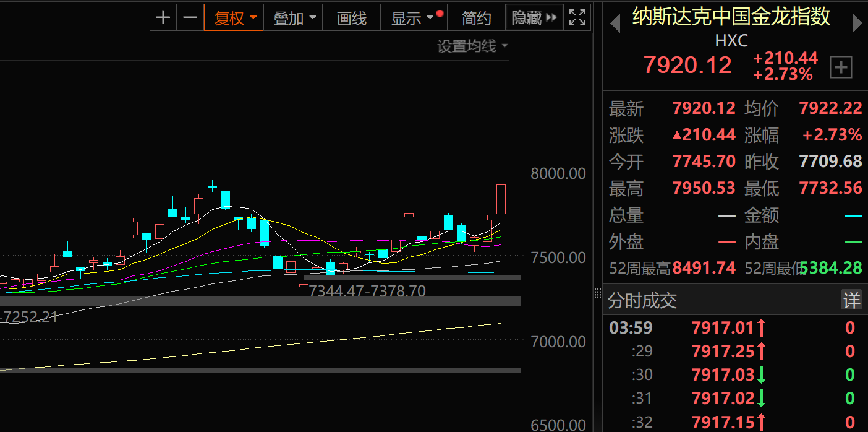Click 隐藏 to hide side panel
The image size is (868, 432).
[x=534, y=17]
